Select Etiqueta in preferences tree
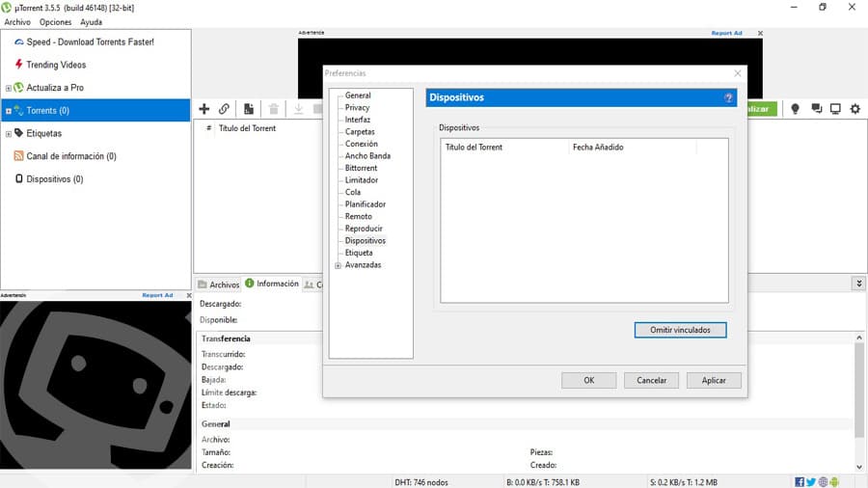 click(x=359, y=253)
